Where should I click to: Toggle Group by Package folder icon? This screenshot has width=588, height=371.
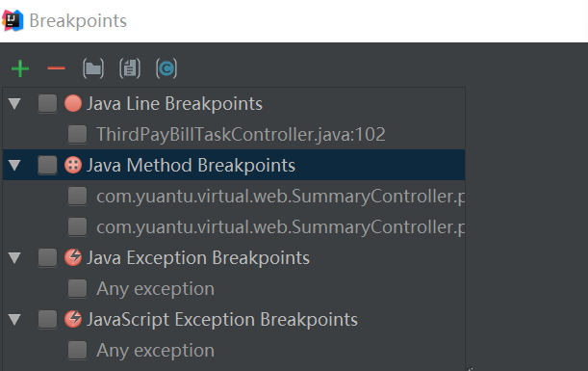click(93, 68)
